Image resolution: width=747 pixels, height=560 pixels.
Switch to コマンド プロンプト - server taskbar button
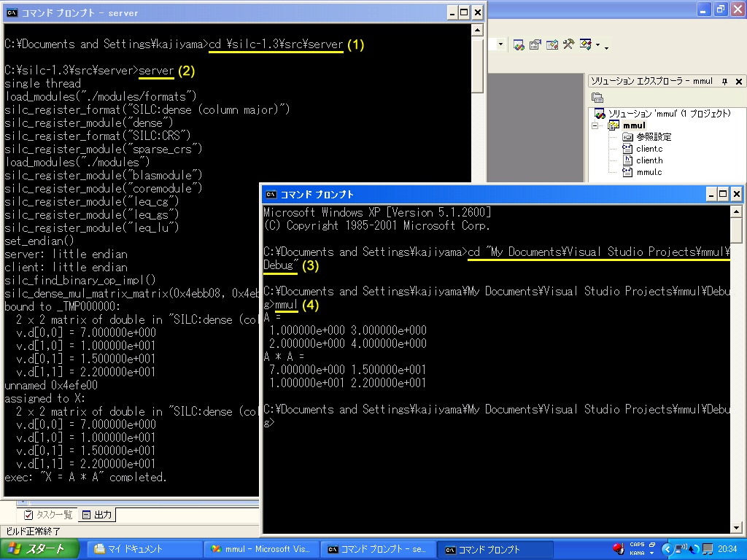[x=378, y=550]
